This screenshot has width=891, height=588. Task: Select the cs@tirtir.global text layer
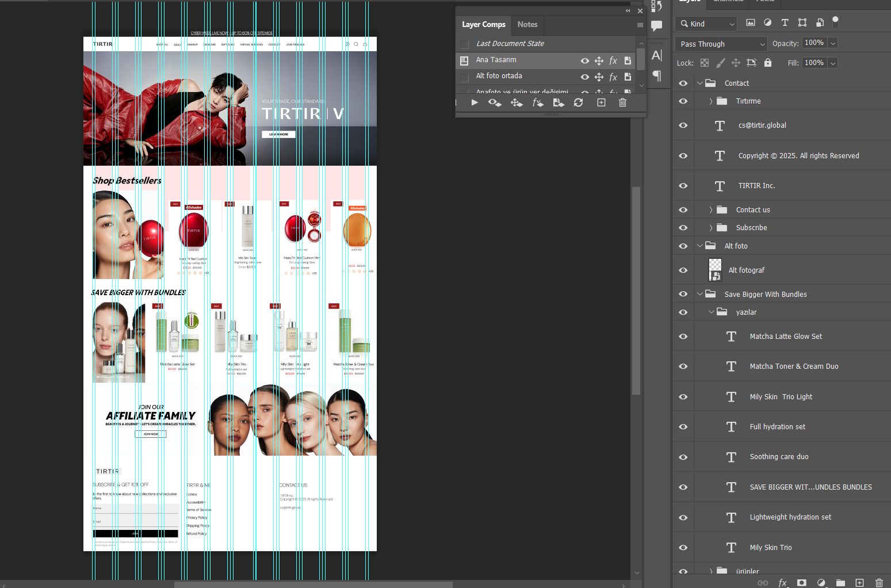[762, 125]
